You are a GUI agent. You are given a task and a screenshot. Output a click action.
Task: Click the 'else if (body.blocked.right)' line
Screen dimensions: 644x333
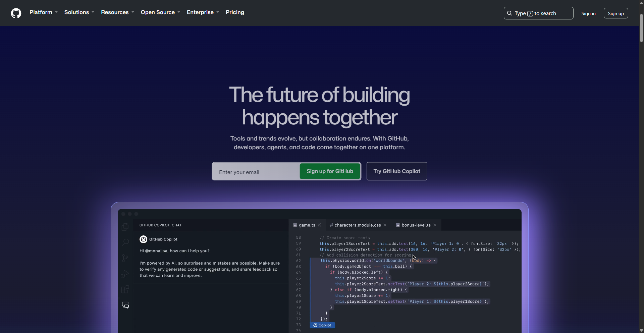[x=368, y=290]
